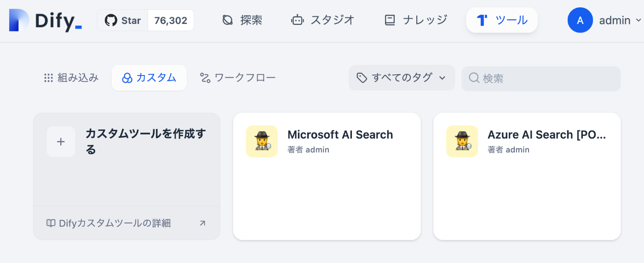
Task: Open the 探索 compass icon
Action: pyautogui.click(x=228, y=20)
